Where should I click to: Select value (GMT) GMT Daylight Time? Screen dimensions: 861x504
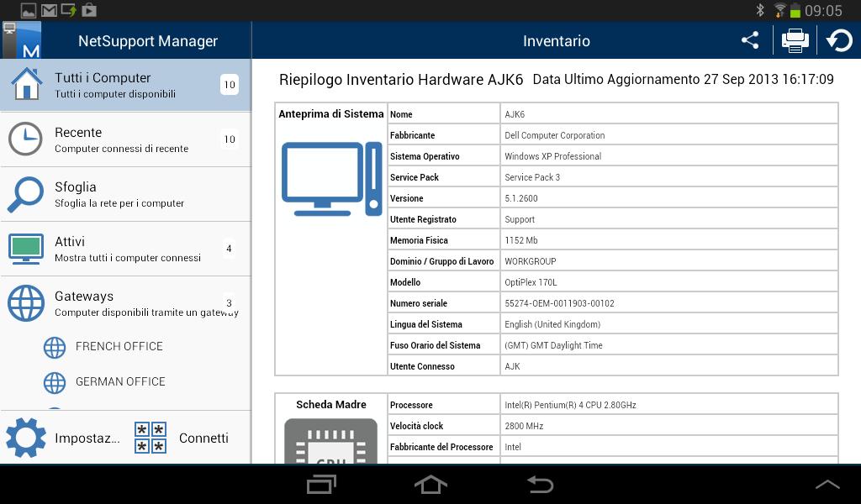[553, 345]
